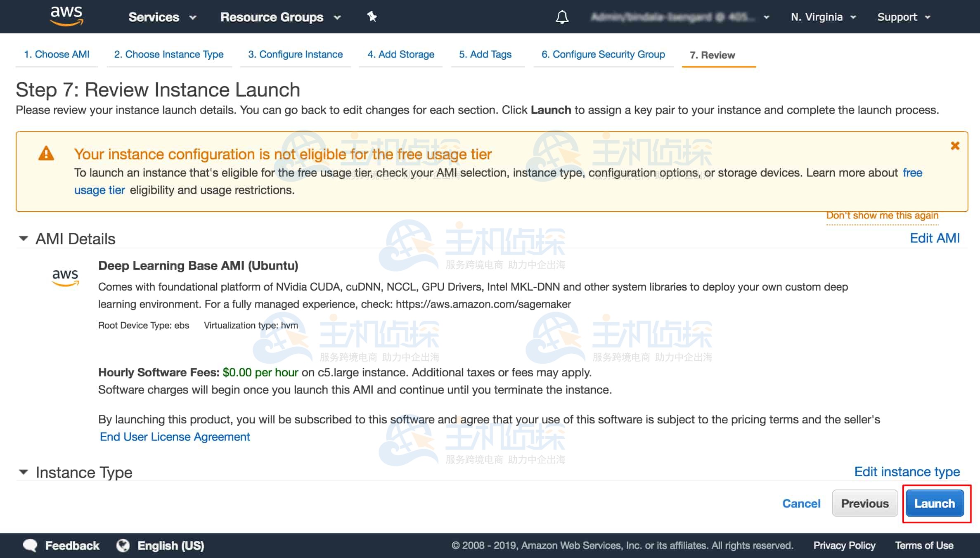Open the N. Virginia region dropdown
This screenshot has width=980, height=558.
pyautogui.click(x=823, y=17)
